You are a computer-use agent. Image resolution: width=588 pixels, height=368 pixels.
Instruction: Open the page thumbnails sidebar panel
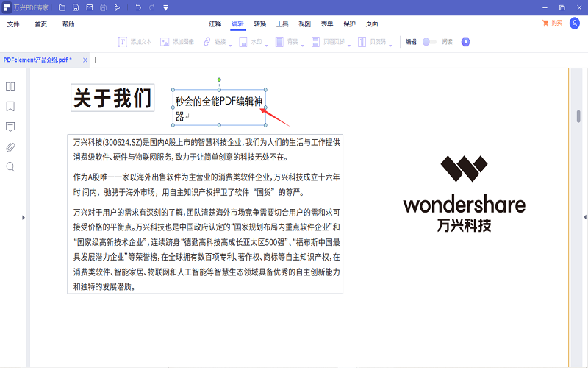pos(10,86)
